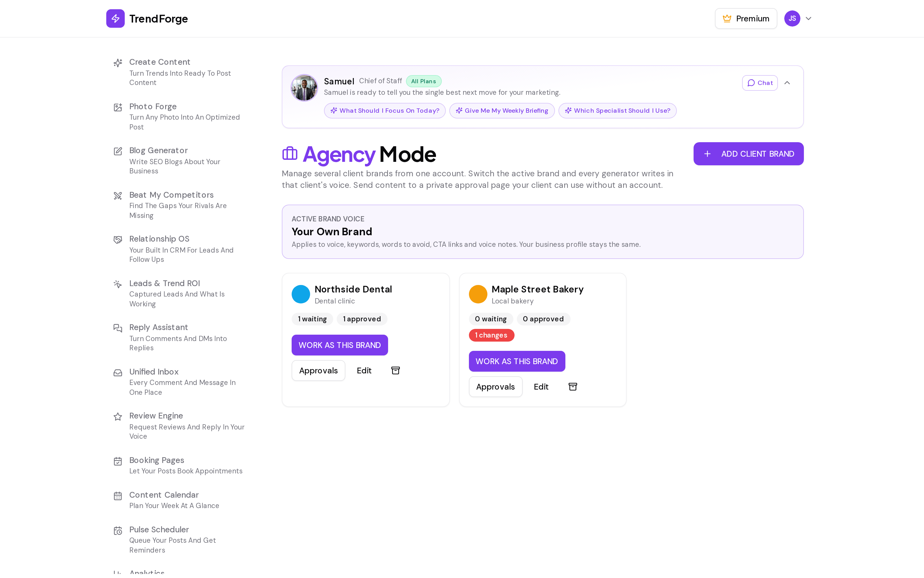
Task: Click the Unified Inbox tray icon
Action: 118,373
